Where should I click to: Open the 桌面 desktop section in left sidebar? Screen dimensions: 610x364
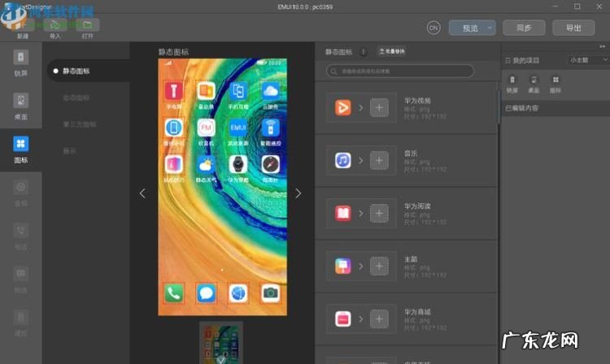[x=20, y=106]
